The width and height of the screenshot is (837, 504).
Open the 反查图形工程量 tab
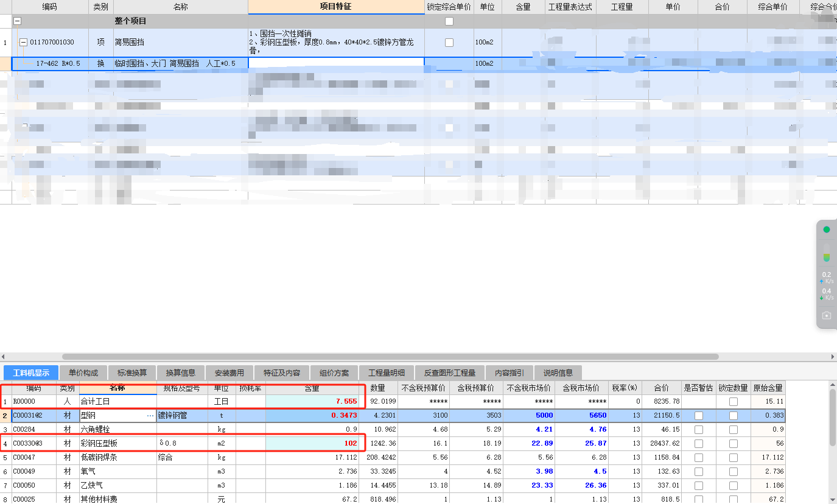(x=450, y=373)
